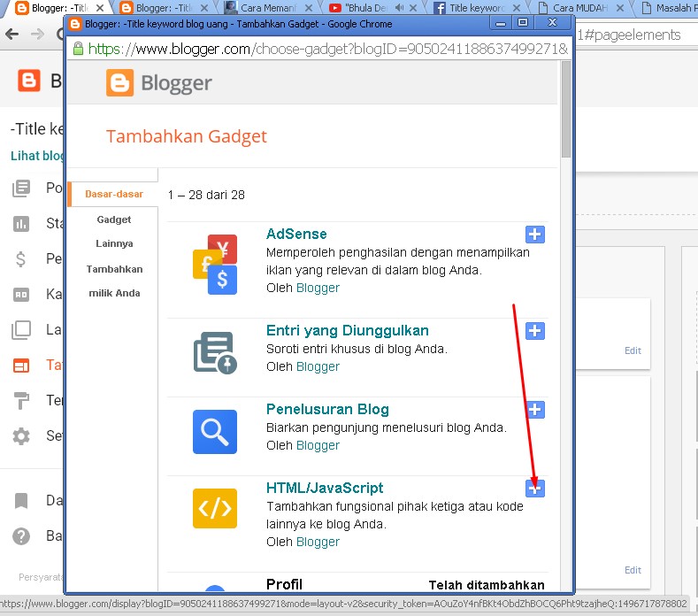
Task: Click the Entri yang Diunggulkan pinned-post icon
Action: pos(215,352)
